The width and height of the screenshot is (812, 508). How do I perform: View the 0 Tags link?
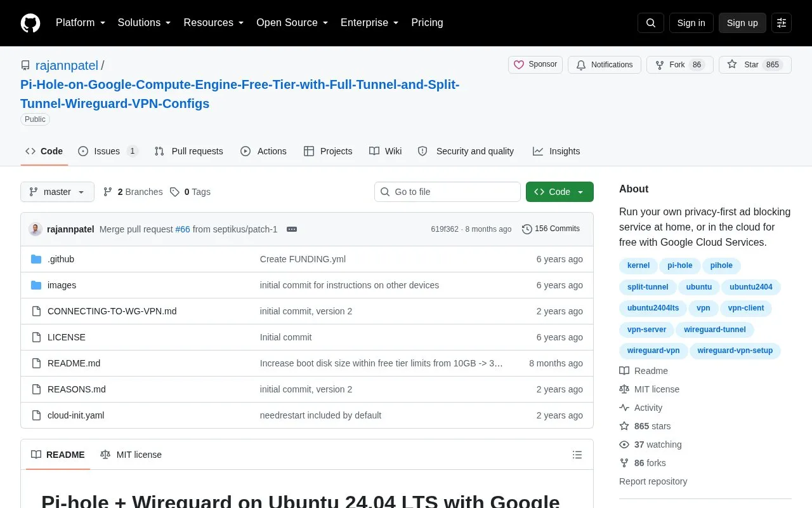[190, 192]
